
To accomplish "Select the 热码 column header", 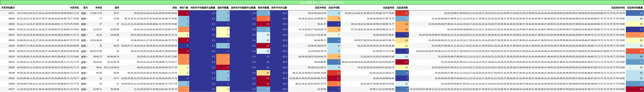I will pos(175,8).
